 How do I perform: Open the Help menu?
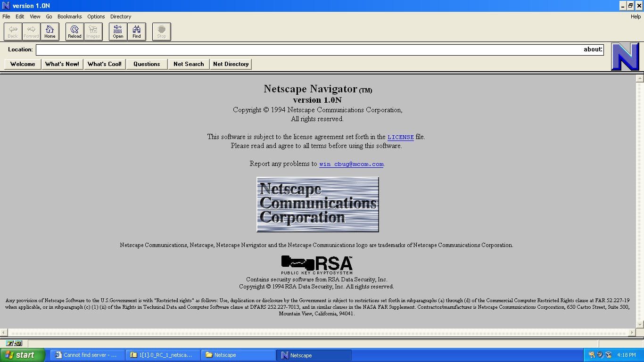click(x=636, y=16)
